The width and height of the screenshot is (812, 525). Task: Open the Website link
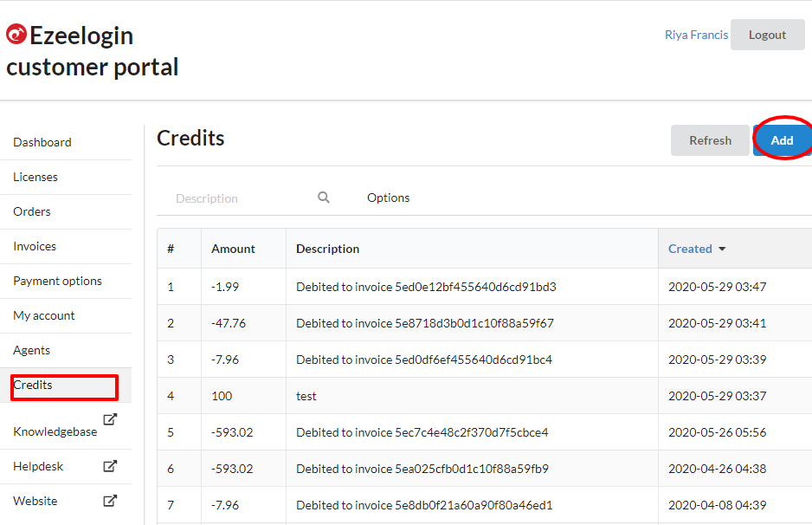pyautogui.click(x=35, y=501)
